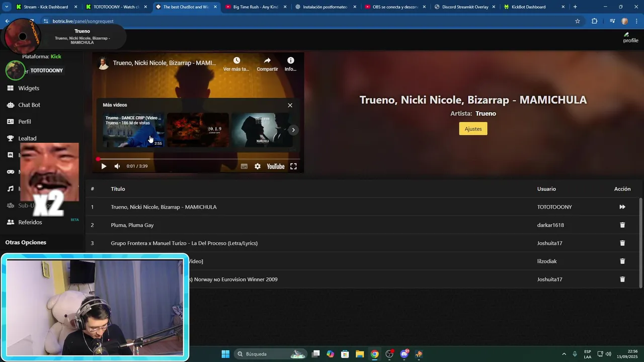Switch to Big Time Rush tab

point(256,7)
